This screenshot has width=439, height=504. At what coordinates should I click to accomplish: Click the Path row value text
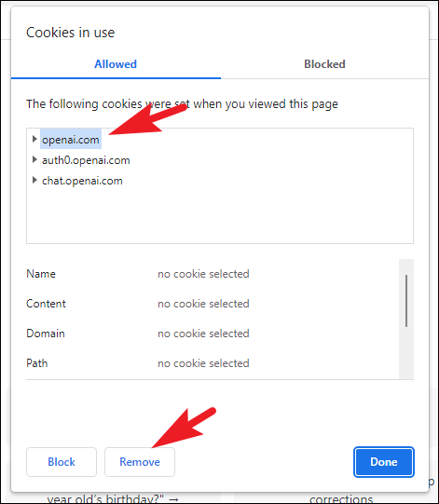point(203,363)
